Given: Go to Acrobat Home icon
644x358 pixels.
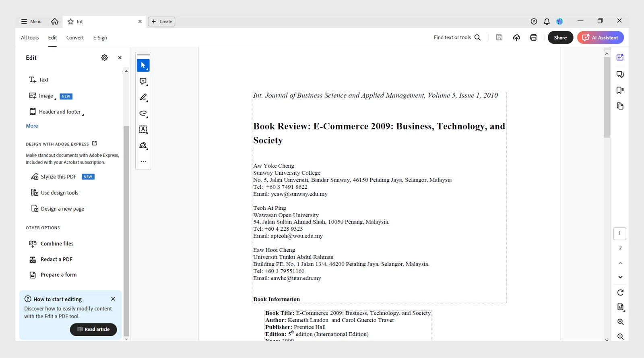Looking at the screenshot, I should pos(55,21).
